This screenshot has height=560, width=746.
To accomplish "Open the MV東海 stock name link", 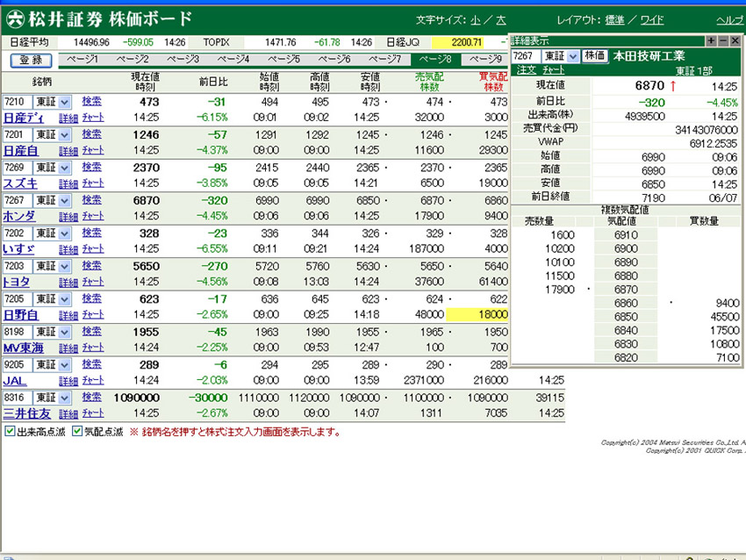I will coord(24,348).
